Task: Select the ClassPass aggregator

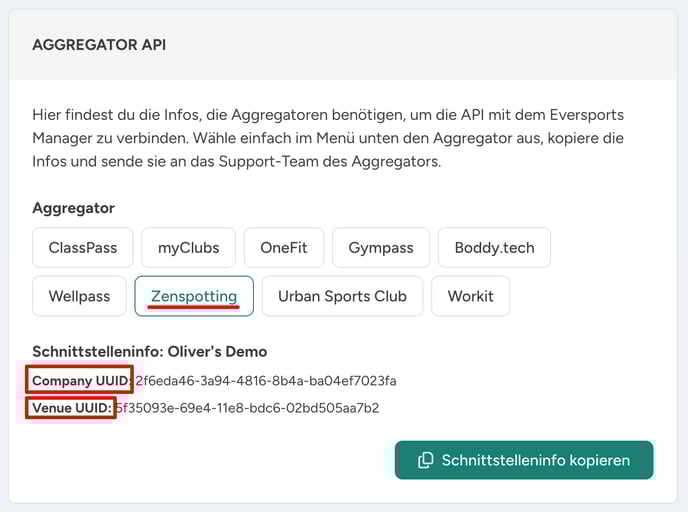Action: point(82,247)
